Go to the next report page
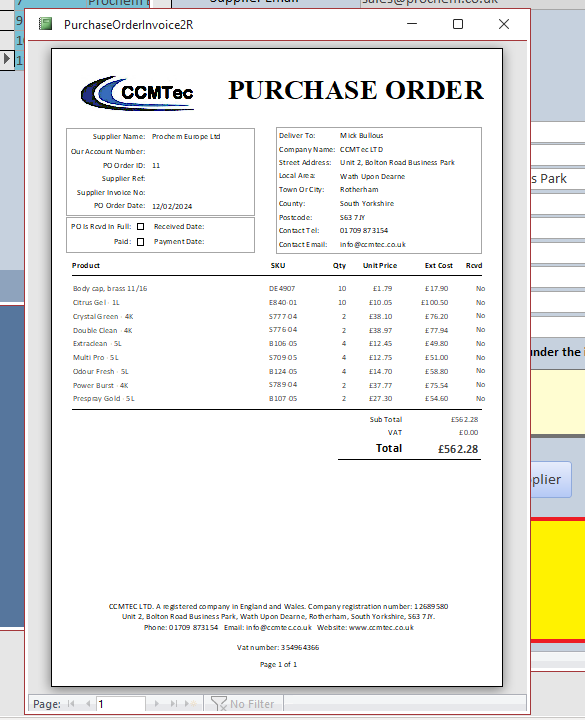 pyautogui.click(x=157, y=703)
